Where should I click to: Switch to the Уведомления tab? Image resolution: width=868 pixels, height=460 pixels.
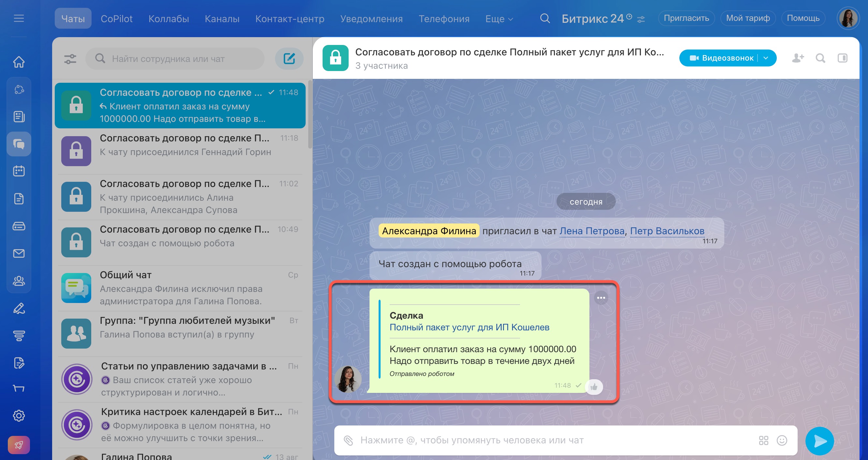coord(371,19)
